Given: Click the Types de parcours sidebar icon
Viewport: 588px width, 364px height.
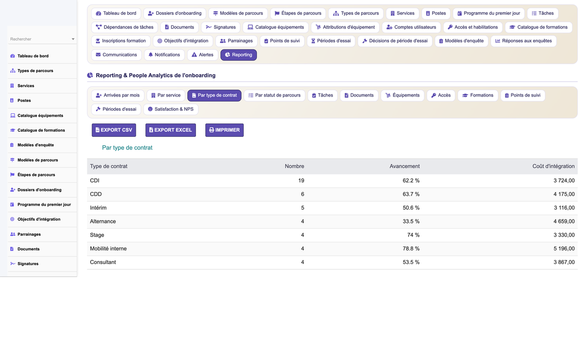Looking at the screenshot, I should (x=13, y=71).
